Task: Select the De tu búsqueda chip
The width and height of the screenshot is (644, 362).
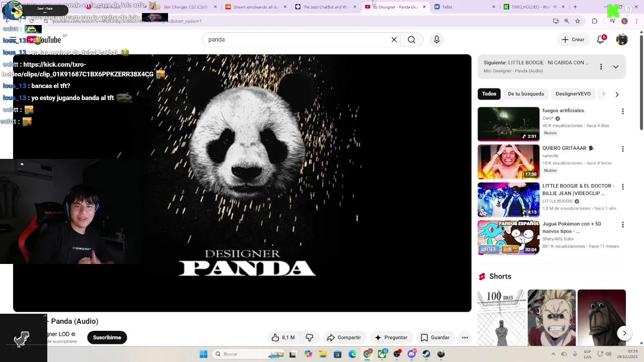Action: 526,94
